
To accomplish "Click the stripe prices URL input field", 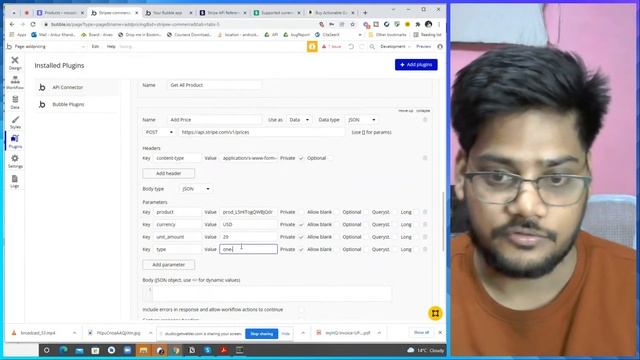I will tap(262, 132).
